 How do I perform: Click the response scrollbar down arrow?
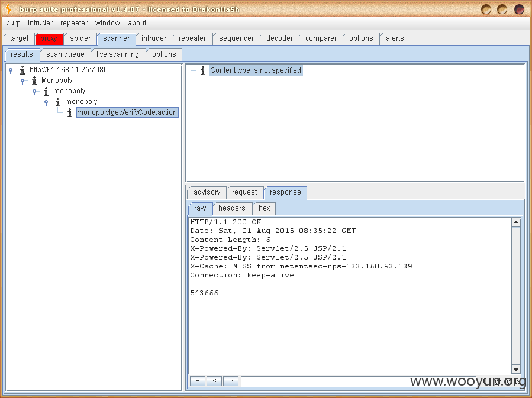click(516, 370)
